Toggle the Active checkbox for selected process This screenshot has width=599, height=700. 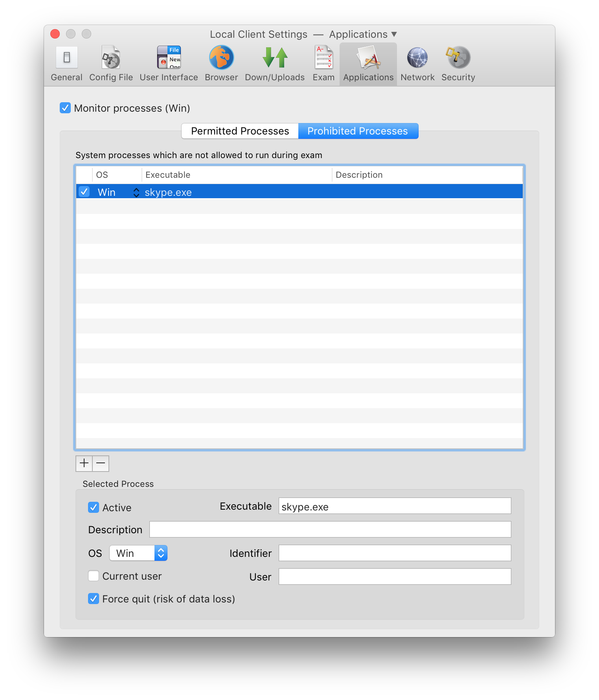click(94, 507)
